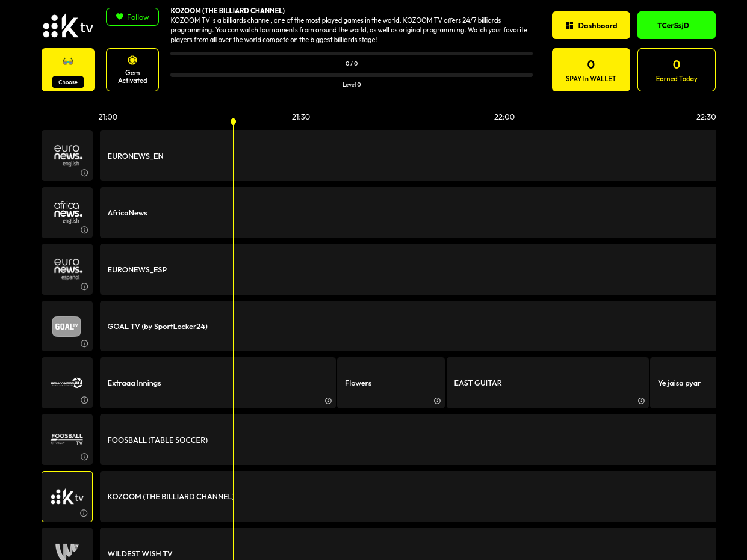Click the Level 0 label
This screenshot has width=747, height=560.
(x=352, y=85)
